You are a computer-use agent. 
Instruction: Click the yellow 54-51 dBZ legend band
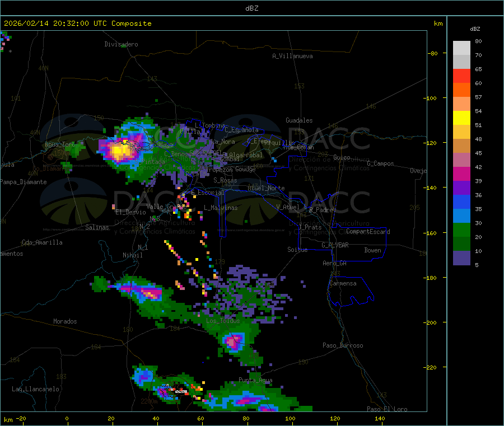461,118
